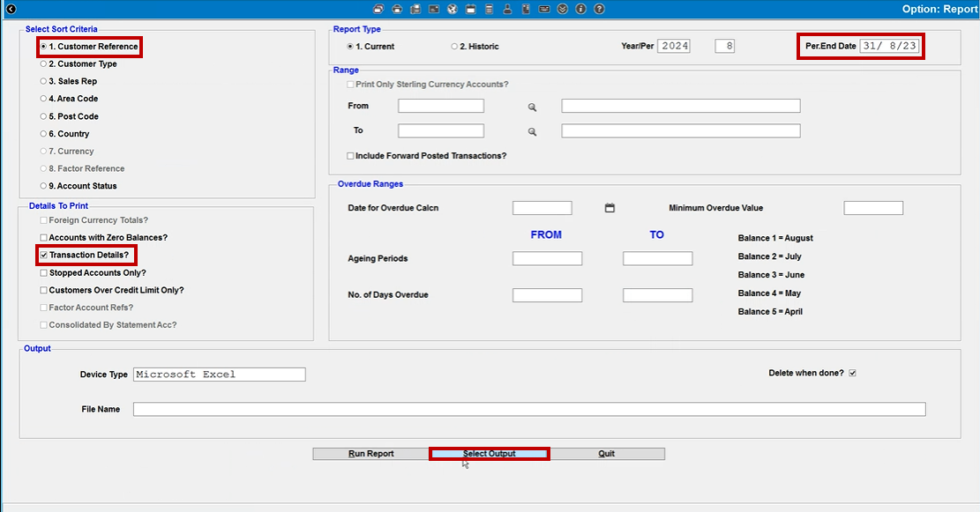980x512 pixels.
Task: Click the search magnifier beside From field
Action: pyautogui.click(x=532, y=108)
